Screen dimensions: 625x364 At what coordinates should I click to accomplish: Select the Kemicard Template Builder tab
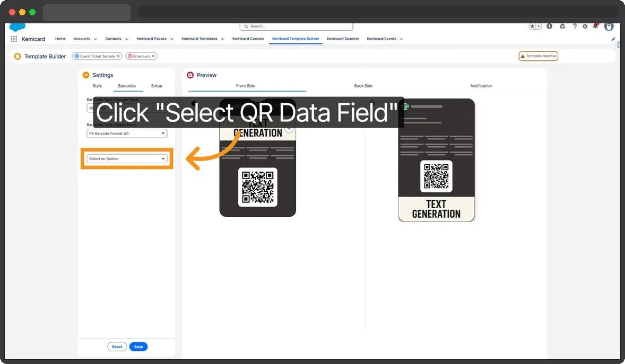coord(296,39)
